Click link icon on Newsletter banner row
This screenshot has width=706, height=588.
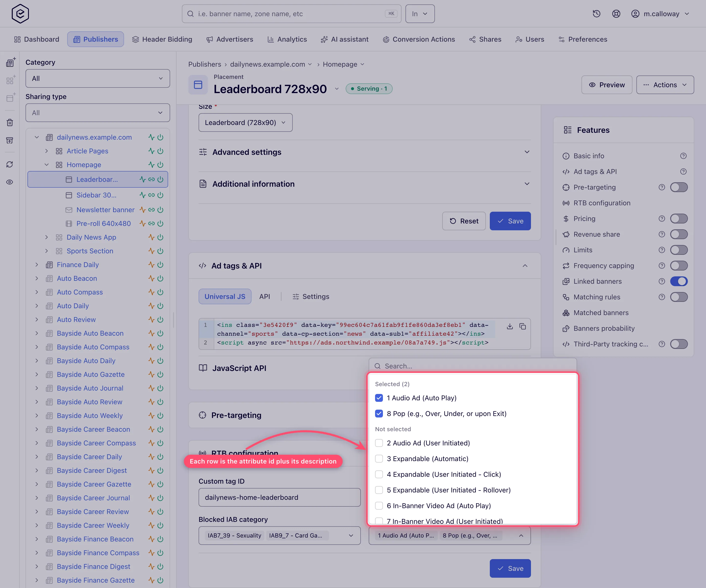[x=152, y=210]
